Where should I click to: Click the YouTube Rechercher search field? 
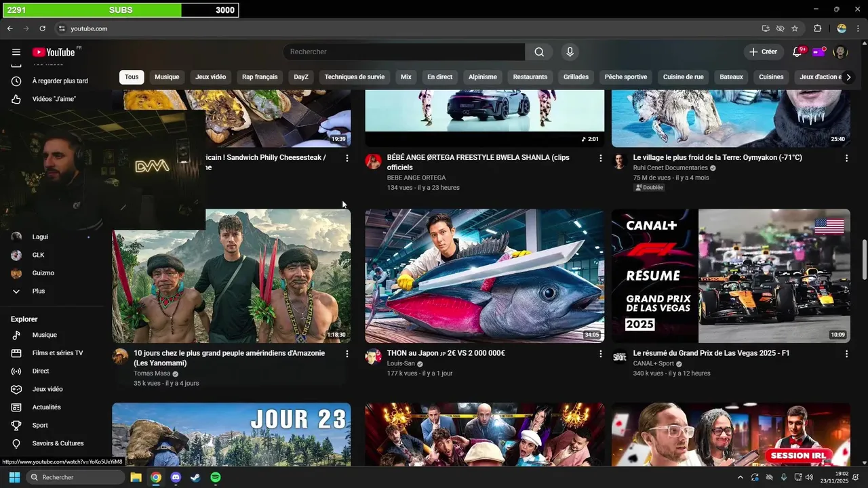pyautogui.click(x=403, y=52)
